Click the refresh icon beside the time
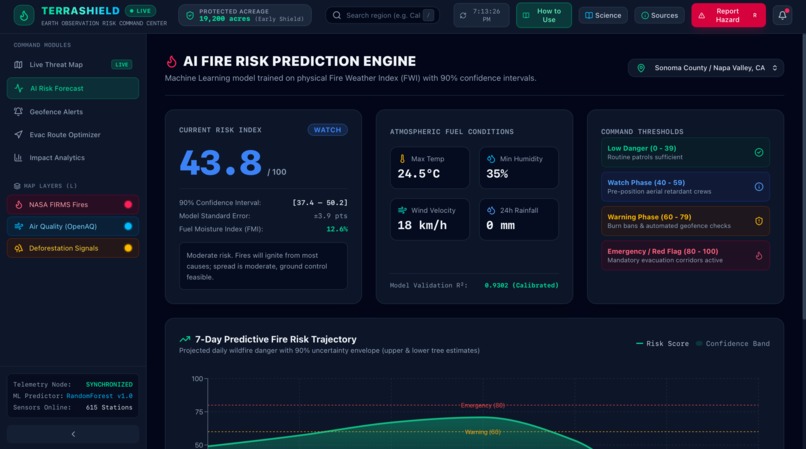Screen dimensions: 806x449 463,15
